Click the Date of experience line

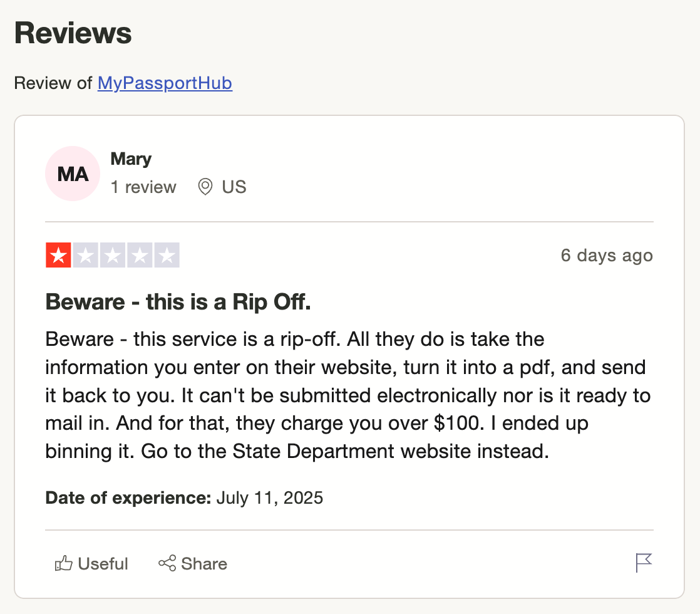pos(184,498)
